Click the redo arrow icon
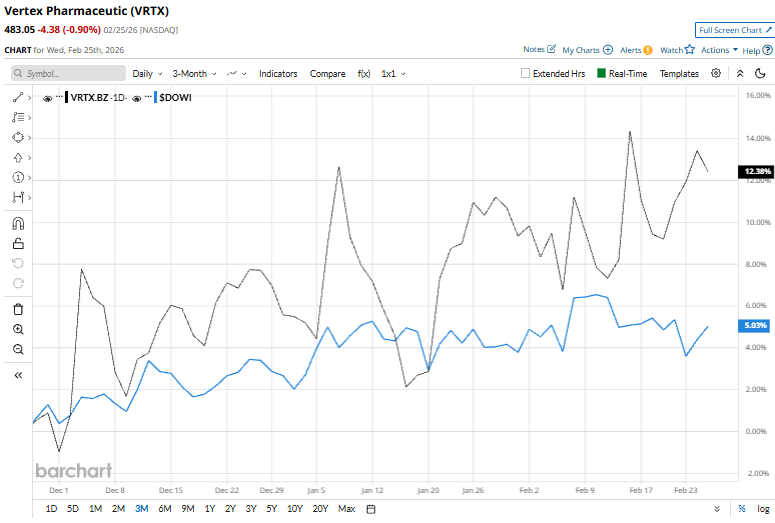This screenshot has height=523, width=775. point(18,283)
